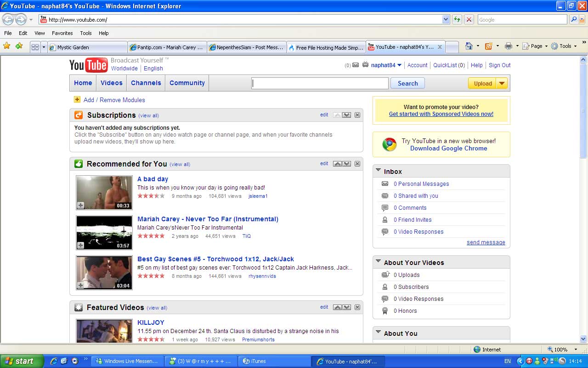Open the Quick Tabs grid icon
Viewport: 588px width, 368px height.
(x=35, y=47)
